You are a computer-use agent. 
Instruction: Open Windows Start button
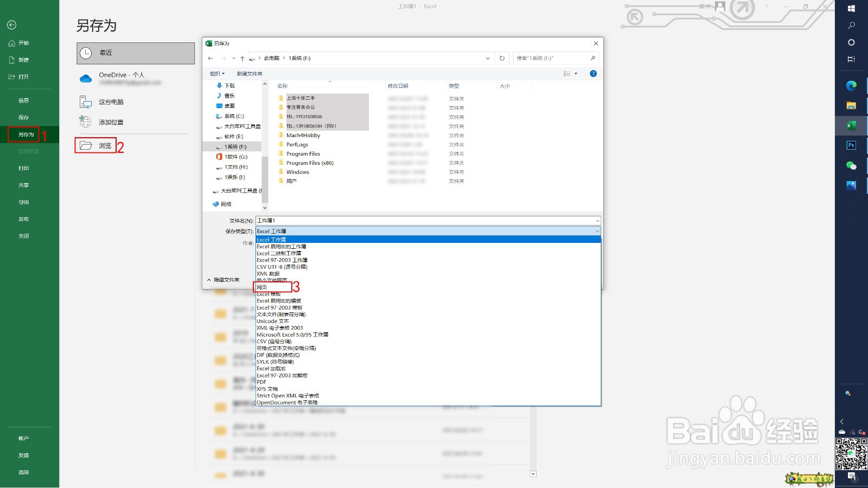pos(851,8)
